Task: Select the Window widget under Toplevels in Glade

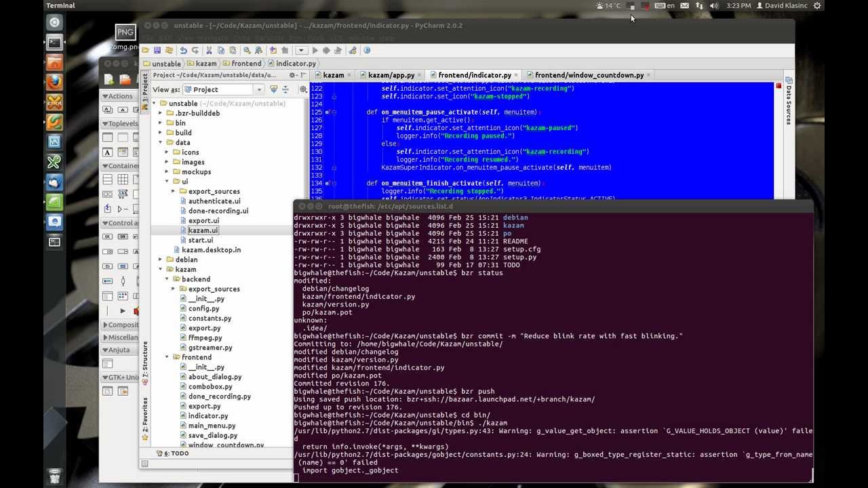Action: coord(107,138)
